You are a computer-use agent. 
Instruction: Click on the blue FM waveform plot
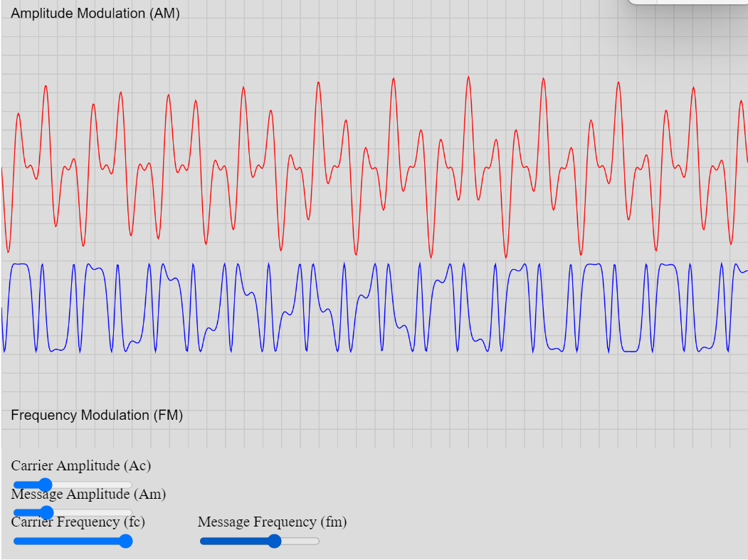374,307
